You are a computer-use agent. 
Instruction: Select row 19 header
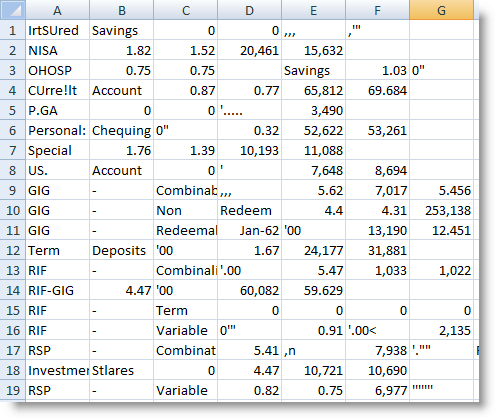[x=13, y=390]
